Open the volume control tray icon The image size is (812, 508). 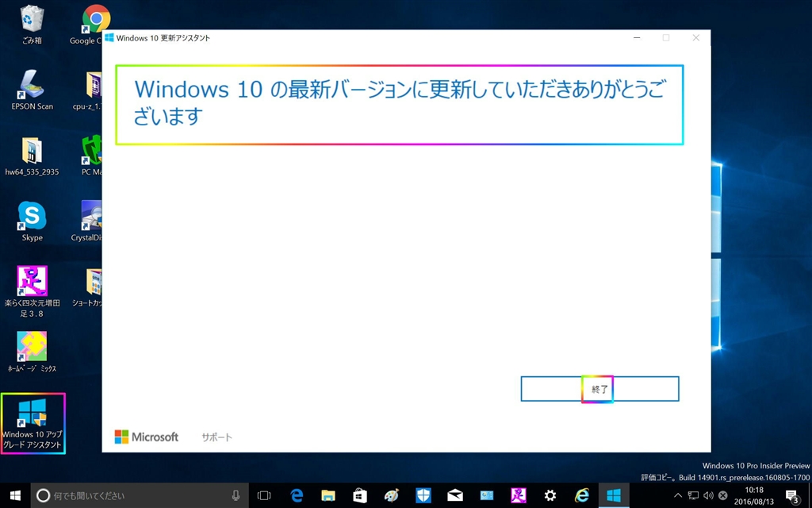pyautogui.click(x=708, y=495)
